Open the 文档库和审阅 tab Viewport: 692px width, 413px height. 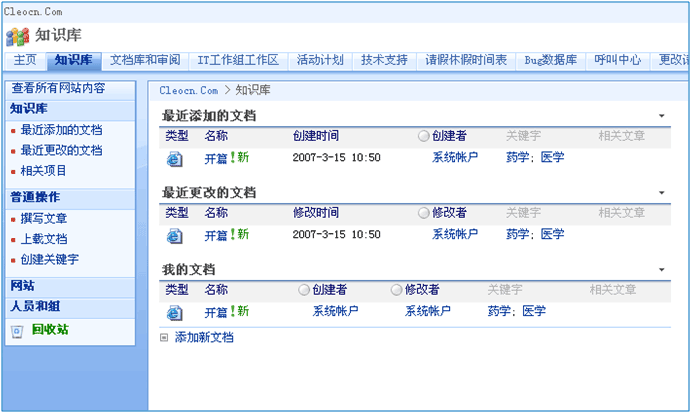point(145,60)
